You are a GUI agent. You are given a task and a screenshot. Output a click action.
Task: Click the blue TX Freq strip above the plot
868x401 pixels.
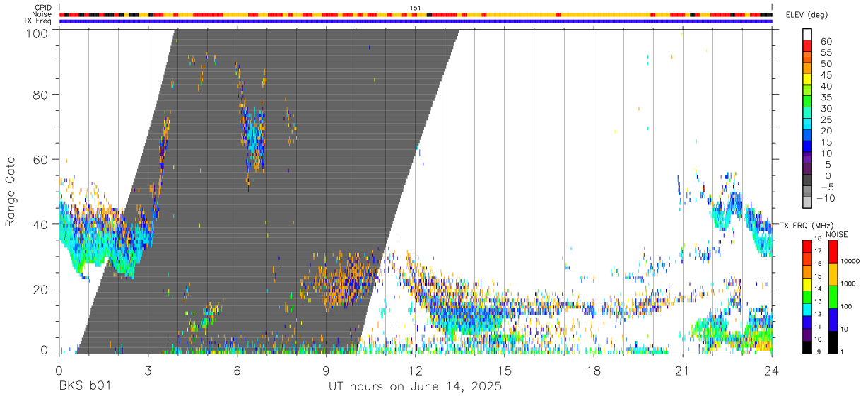tap(416, 21)
